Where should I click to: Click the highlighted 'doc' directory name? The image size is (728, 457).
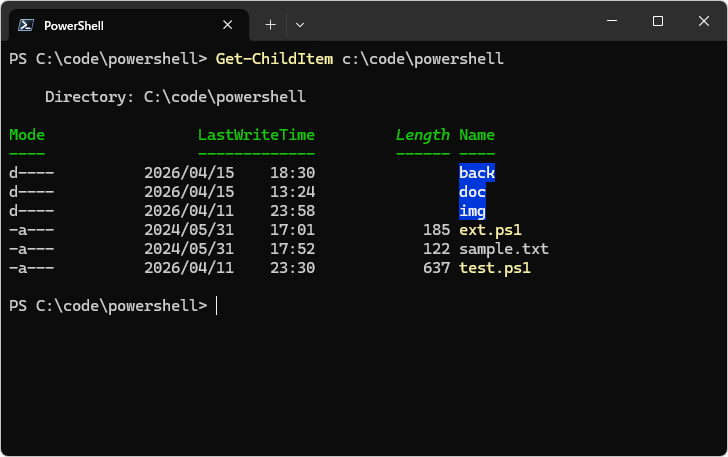point(472,192)
